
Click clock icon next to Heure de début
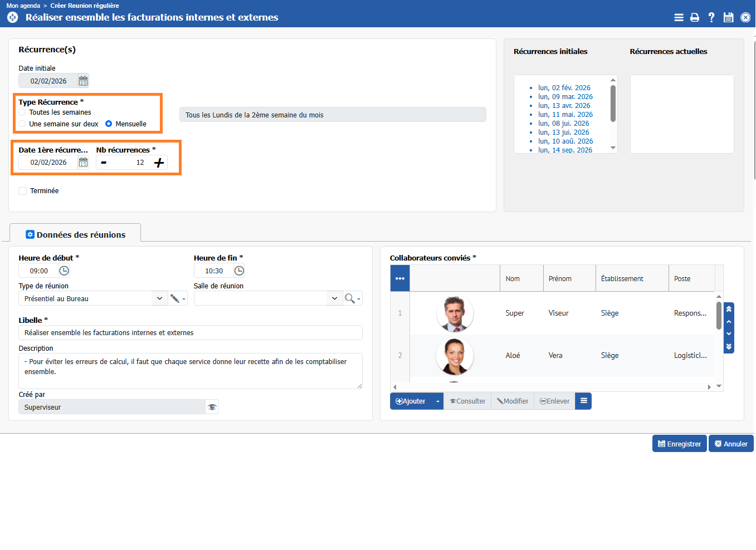coord(64,271)
